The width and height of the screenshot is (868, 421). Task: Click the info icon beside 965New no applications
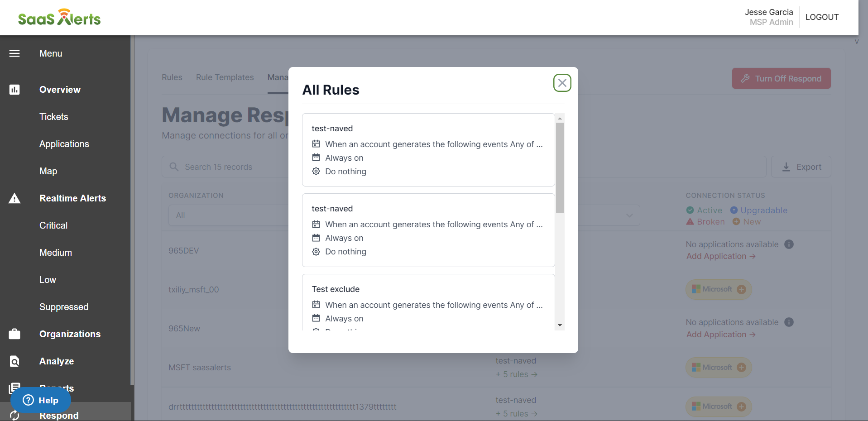789,322
